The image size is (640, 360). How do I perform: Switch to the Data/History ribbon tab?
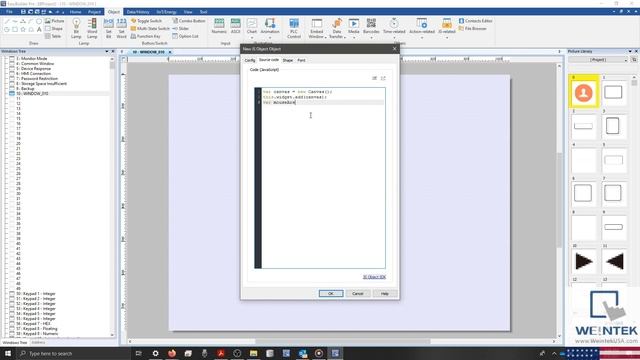coord(138,12)
